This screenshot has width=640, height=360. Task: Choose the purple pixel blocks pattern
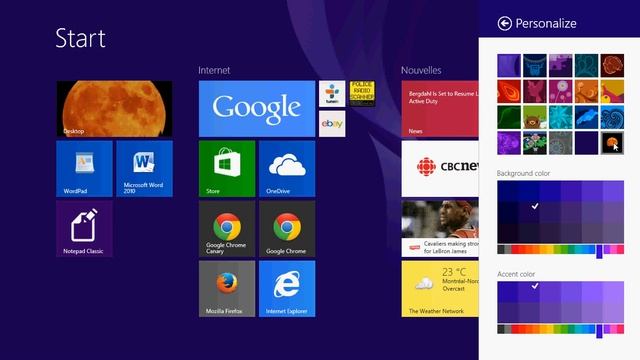(x=560, y=65)
